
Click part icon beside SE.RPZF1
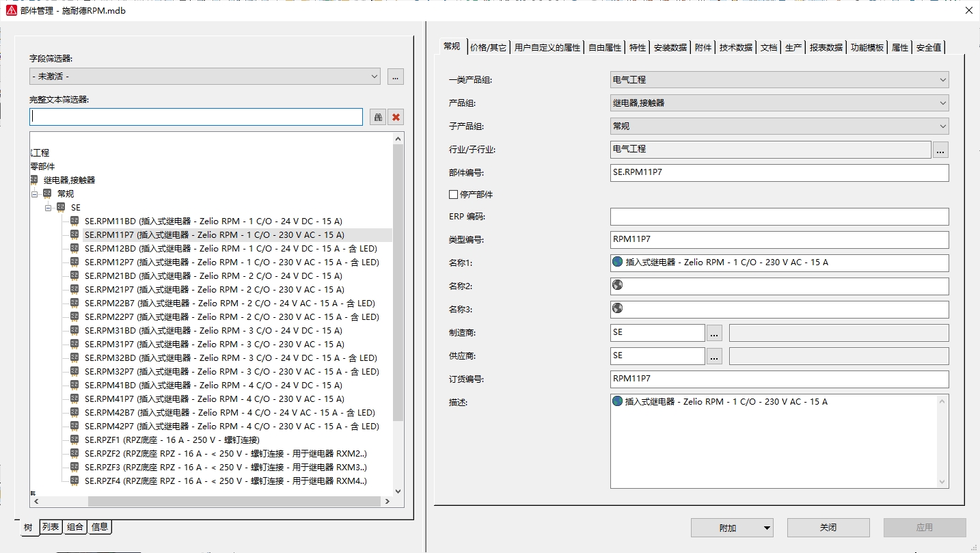coord(74,440)
